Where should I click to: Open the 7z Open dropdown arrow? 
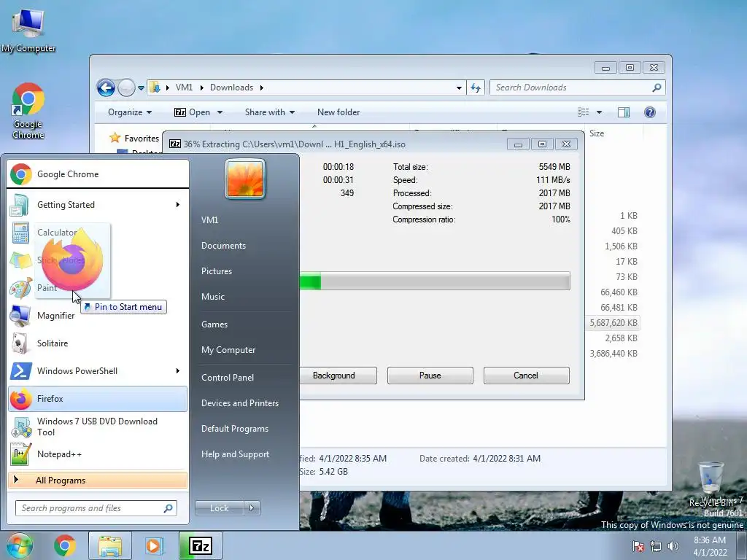pos(220,112)
